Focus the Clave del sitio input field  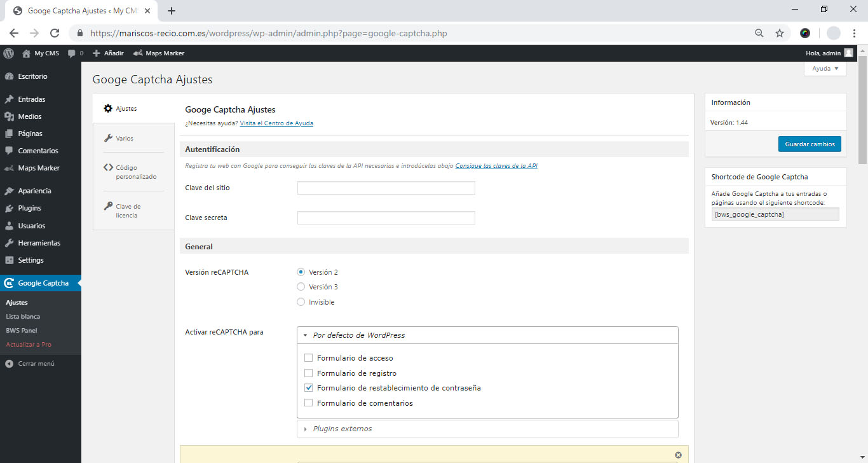click(386, 188)
